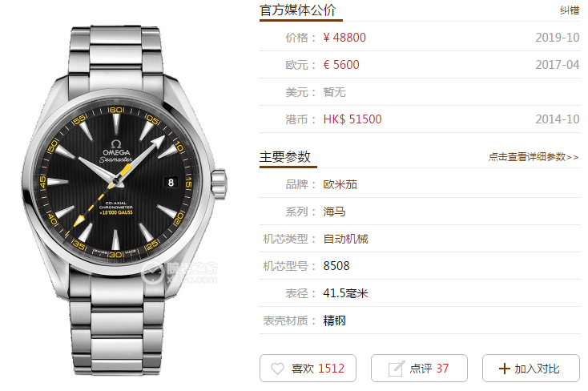
Task: Click the 喜欢 1512 like button
Action: tap(308, 368)
